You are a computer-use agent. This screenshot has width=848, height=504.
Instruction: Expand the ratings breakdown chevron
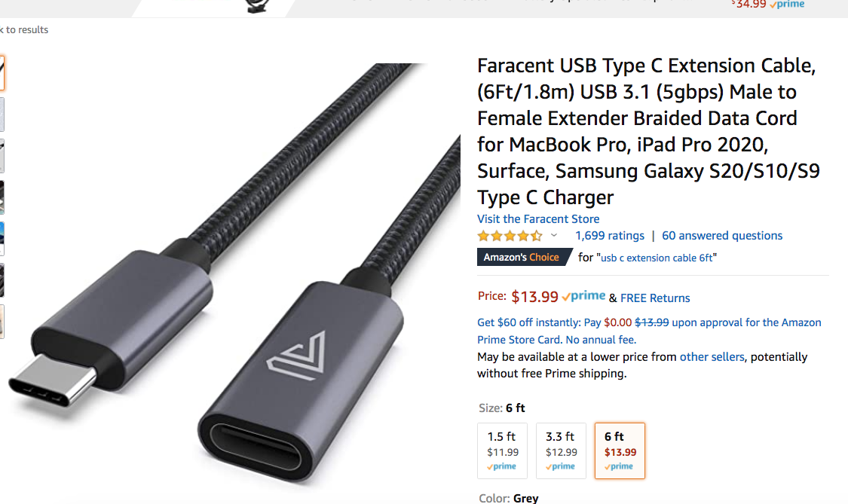coord(554,236)
